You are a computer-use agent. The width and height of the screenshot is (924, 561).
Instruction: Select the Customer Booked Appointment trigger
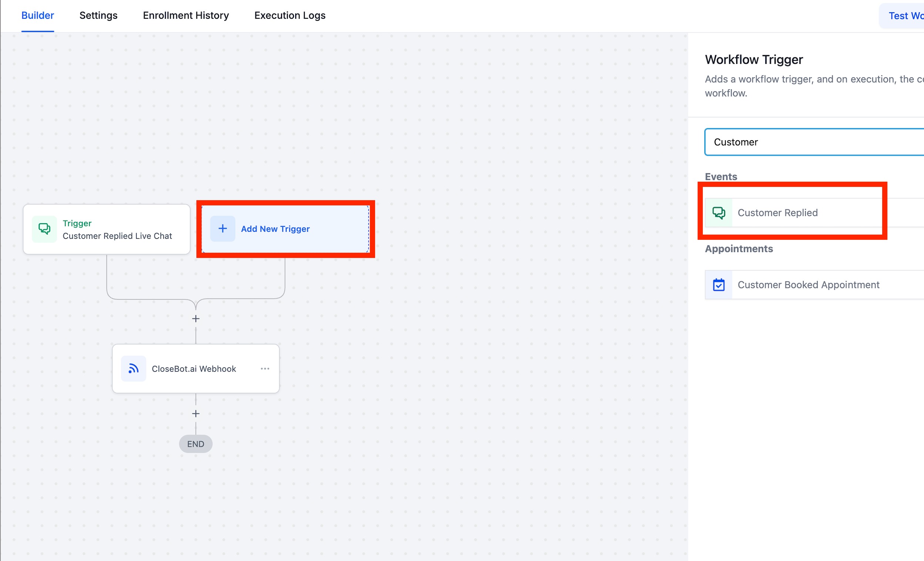[808, 285]
